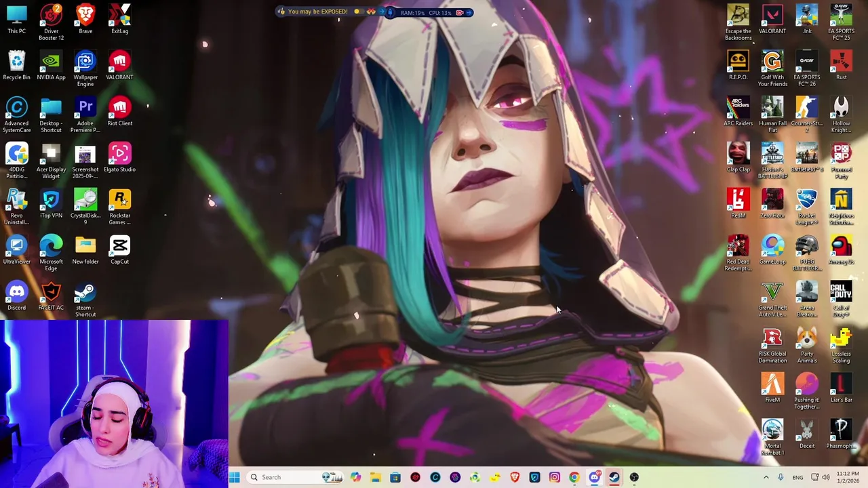Open Rockstar Games Launcher shortcut
The image size is (868, 488).
[119, 207]
